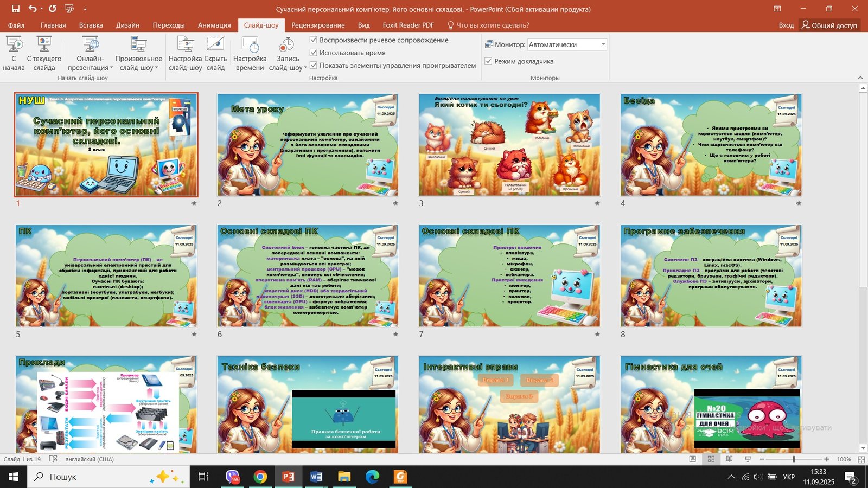Switch to the Дизайн tab
The height and width of the screenshot is (488, 868).
pos(127,25)
